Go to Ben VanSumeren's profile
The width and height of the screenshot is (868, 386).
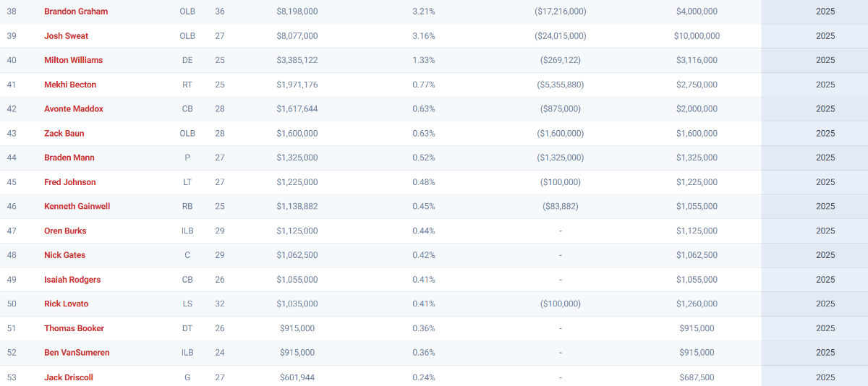click(76, 353)
